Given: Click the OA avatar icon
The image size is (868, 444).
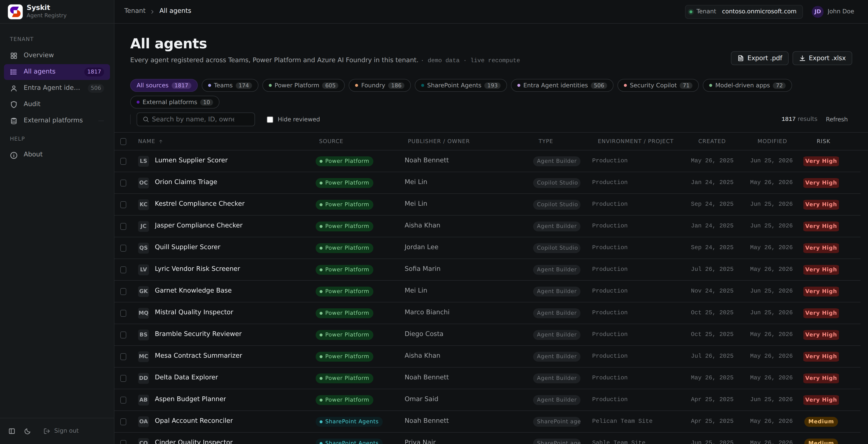Looking at the screenshot, I should coord(144,421).
